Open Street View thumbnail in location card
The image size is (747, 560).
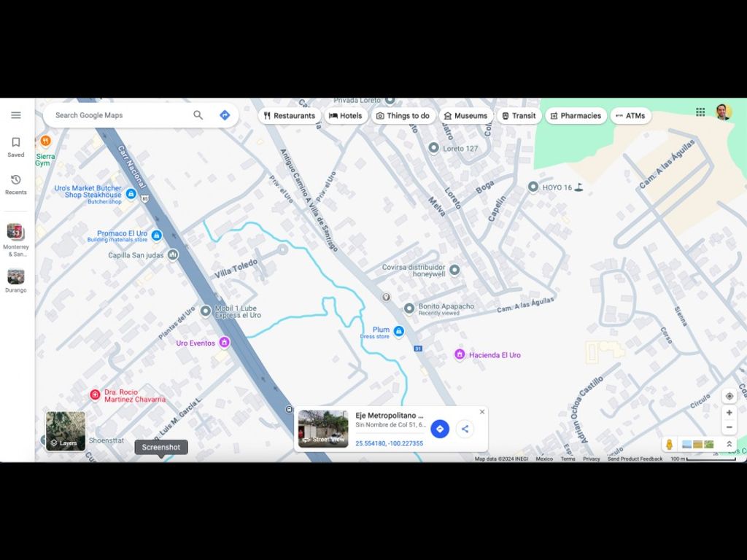(323, 429)
